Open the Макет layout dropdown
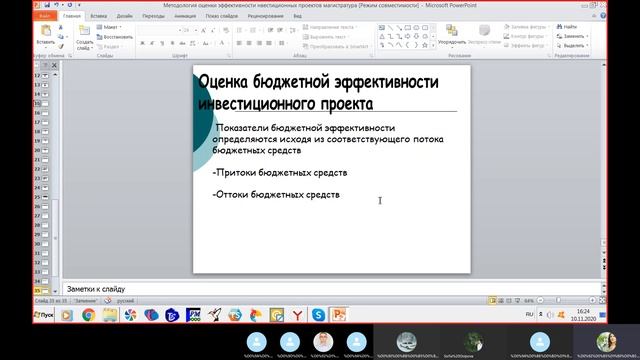This screenshot has height=360, width=640. (109, 27)
